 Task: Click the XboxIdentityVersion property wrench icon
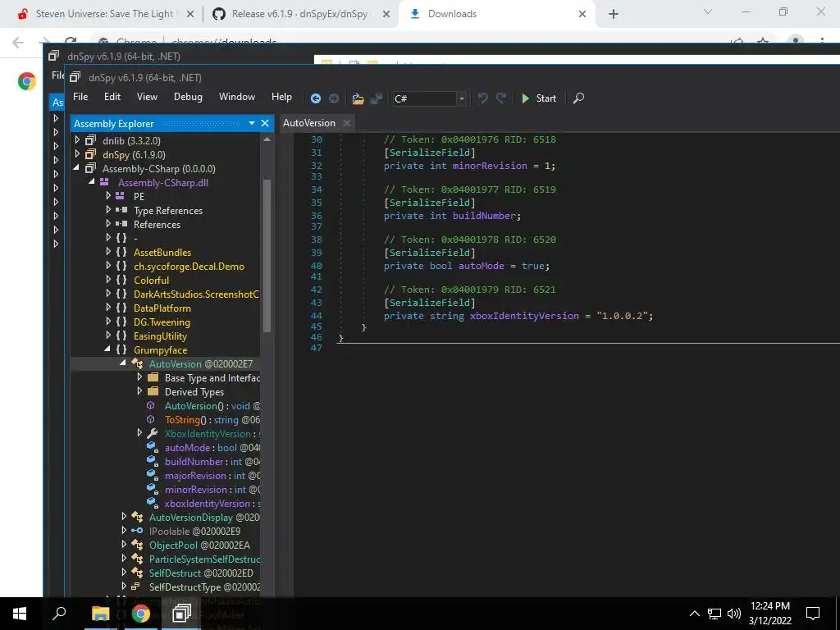[152, 433]
